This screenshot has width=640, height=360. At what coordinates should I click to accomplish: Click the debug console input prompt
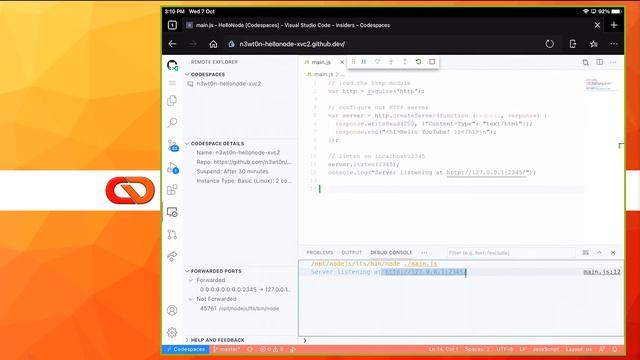461,340
